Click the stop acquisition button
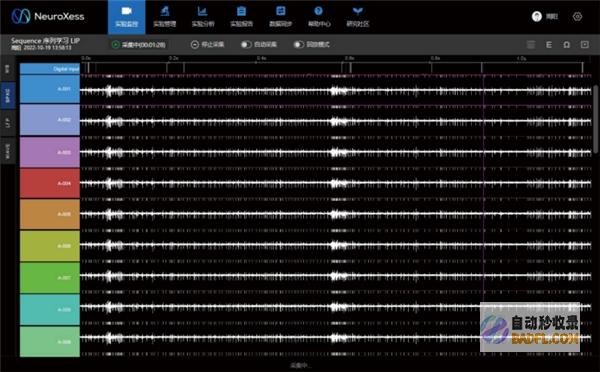 207,45
